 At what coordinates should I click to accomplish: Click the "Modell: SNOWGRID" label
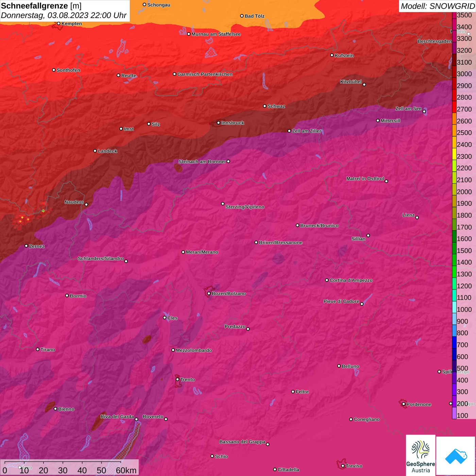click(x=438, y=6)
